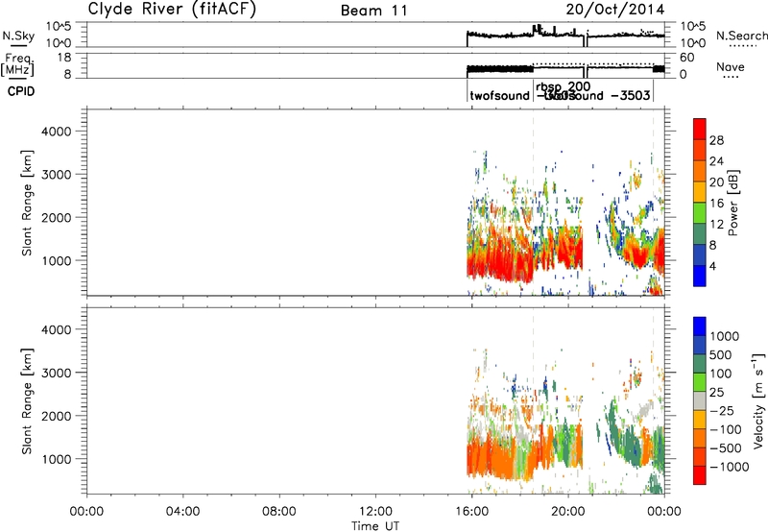The width and height of the screenshot is (768, 532).
Task: Click the "2000" tick of the power panel
Action: point(57,217)
